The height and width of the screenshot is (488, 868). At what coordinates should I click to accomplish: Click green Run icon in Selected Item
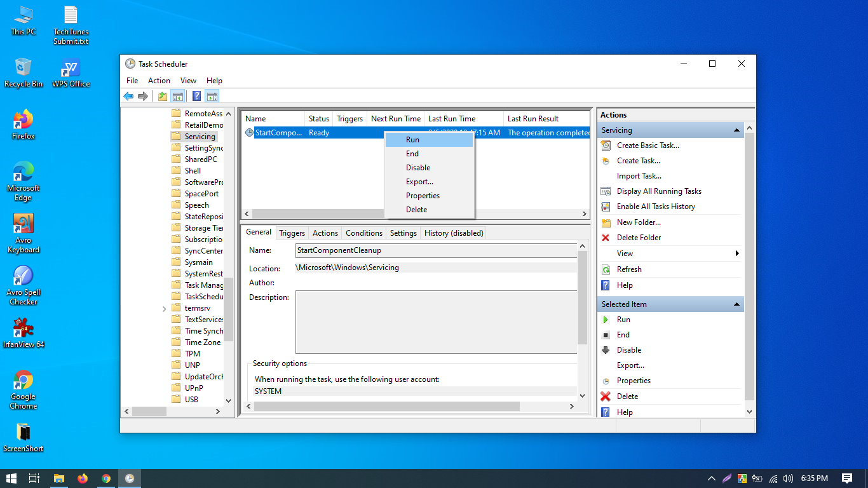[x=606, y=320]
